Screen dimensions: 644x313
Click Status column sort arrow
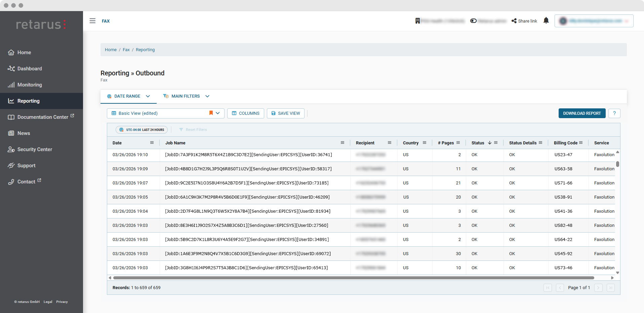pyautogui.click(x=490, y=143)
